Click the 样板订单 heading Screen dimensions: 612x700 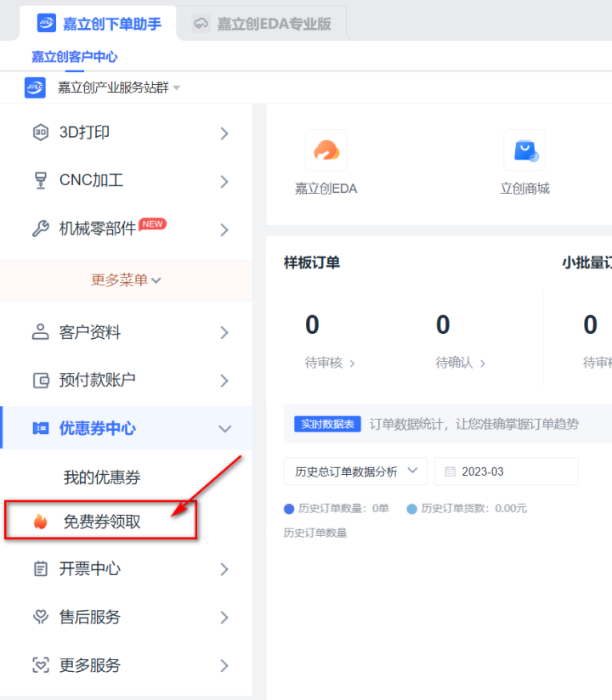coord(312,262)
